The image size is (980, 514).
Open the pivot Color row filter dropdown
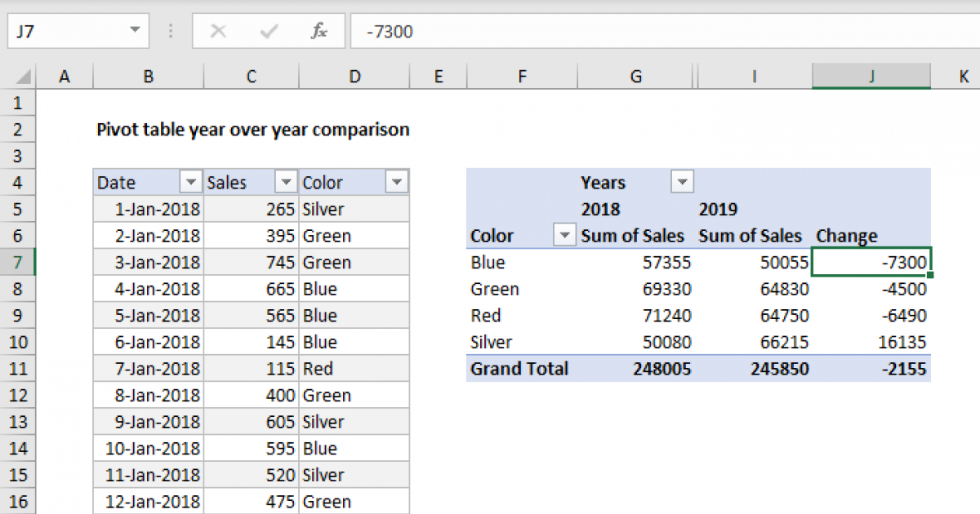pos(564,236)
